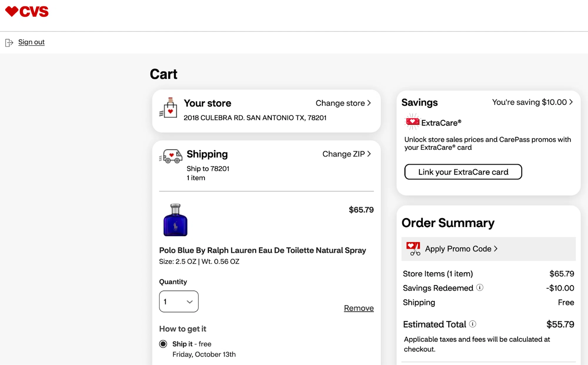Viewport: 588px width, 365px height.
Task: Click the -$10.00 savings redeemed value
Action: [560, 288]
